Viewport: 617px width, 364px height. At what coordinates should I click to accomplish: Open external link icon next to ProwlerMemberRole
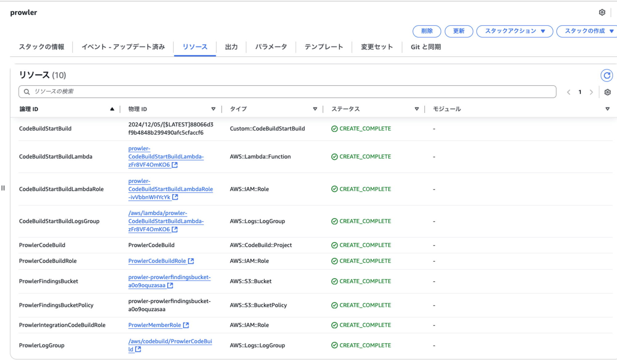[x=186, y=325]
